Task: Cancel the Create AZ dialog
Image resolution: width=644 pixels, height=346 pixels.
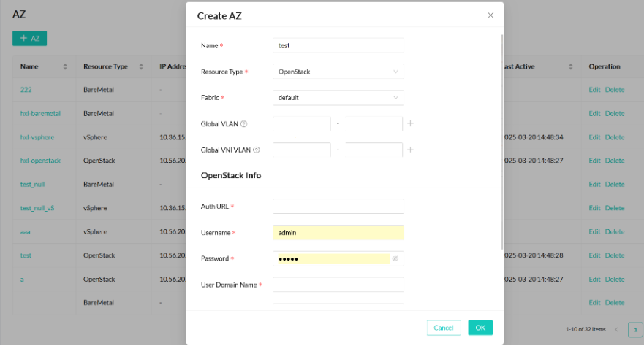Action: (443, 328)
